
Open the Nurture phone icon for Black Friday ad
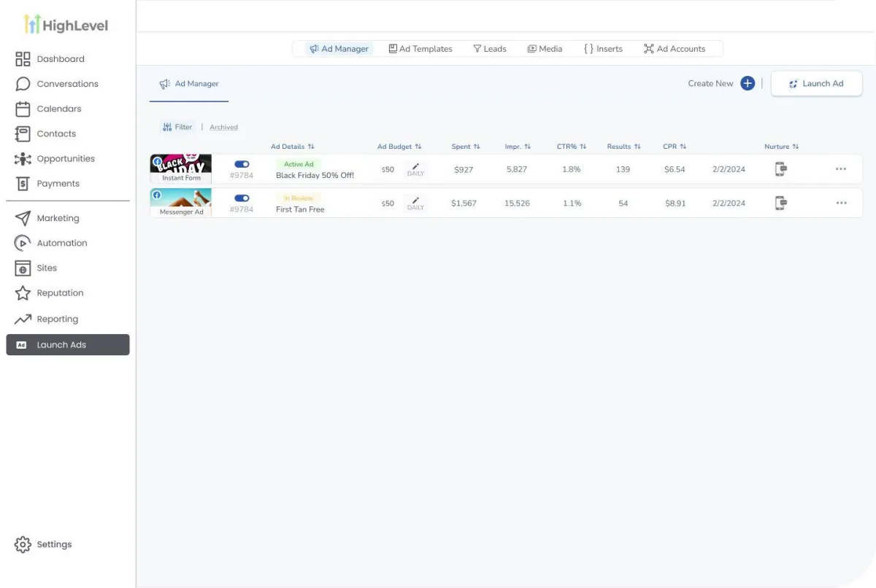click(x=780, y=169)
